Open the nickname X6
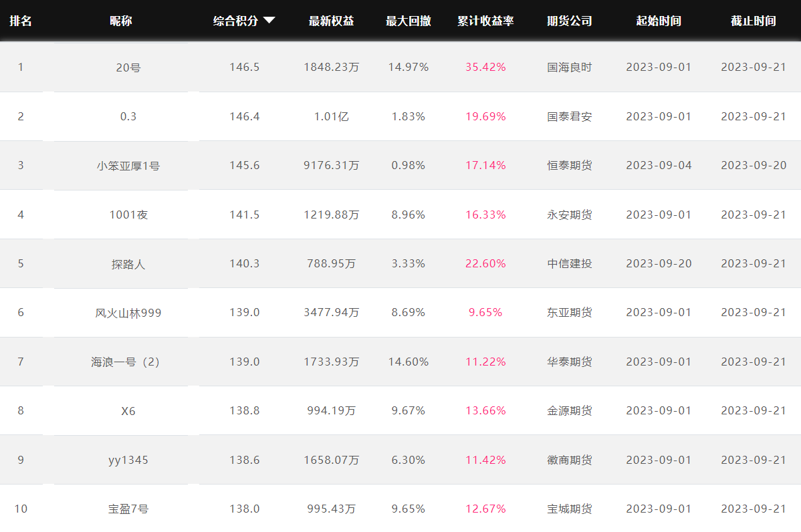Screen dimensions: 801x532 (128, 411)
